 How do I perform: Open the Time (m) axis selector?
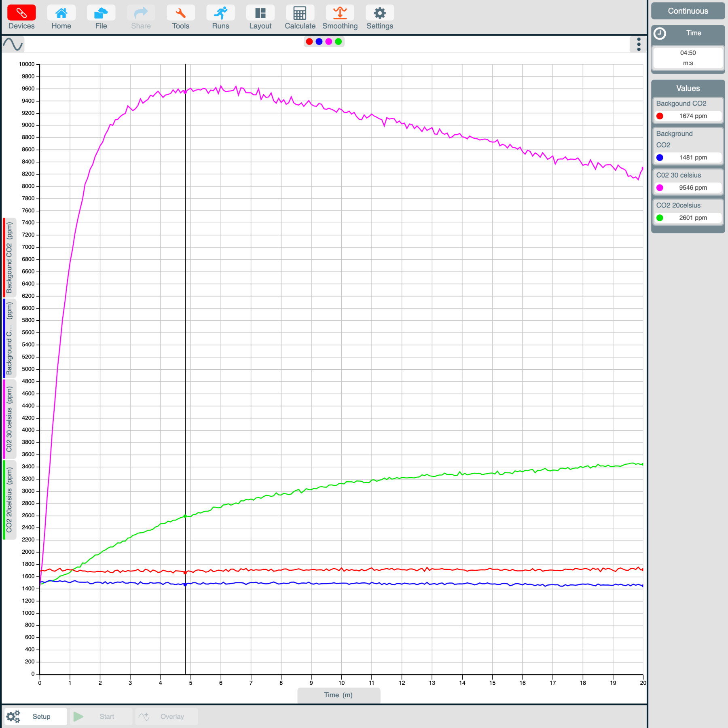[339, 695]
